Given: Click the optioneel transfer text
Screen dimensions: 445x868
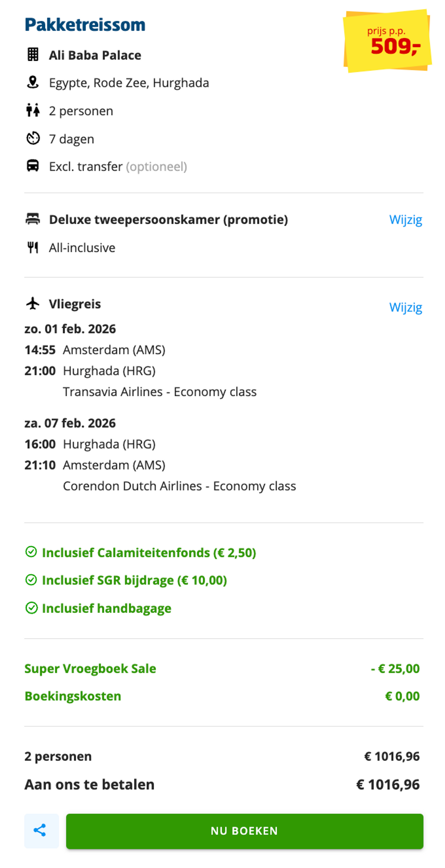Looking at the screenshot, I should click(156, 166).
